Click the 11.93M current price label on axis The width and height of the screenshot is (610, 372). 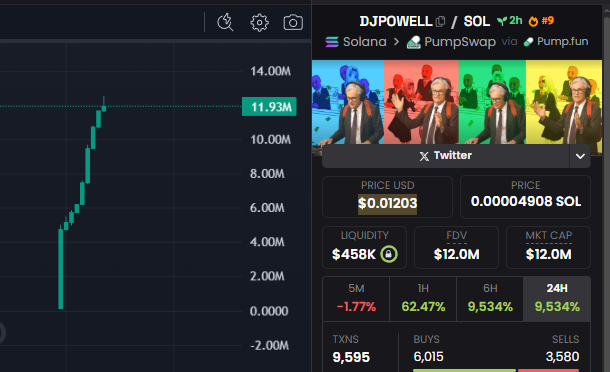pos(269,107)
